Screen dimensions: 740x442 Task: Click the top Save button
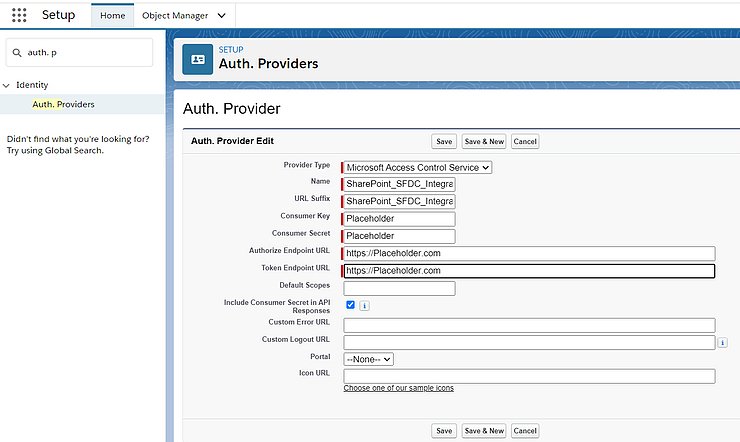tap(444, 142)
